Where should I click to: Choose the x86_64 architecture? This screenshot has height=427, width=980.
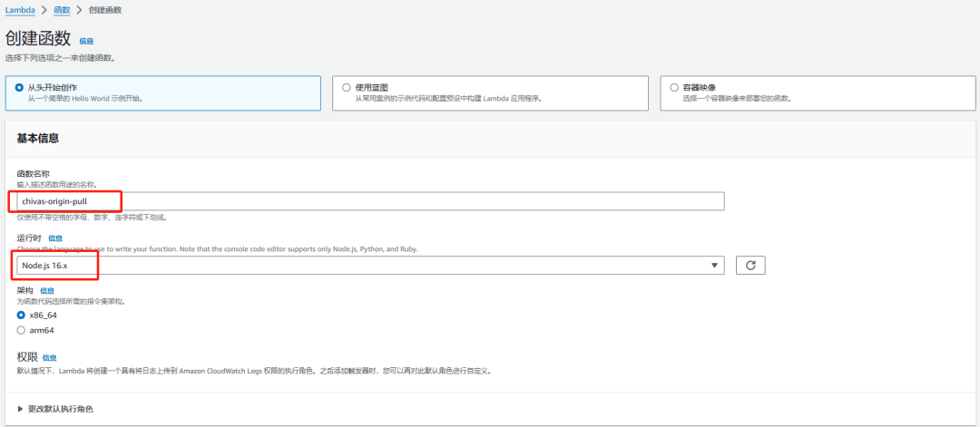pos(21,315)
